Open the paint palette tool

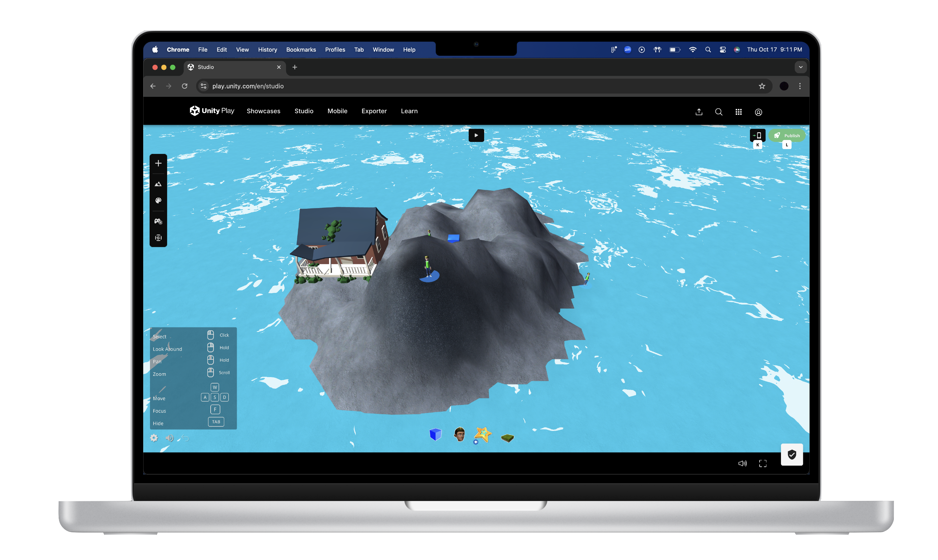pyautogui.click(x=158, y=200)
